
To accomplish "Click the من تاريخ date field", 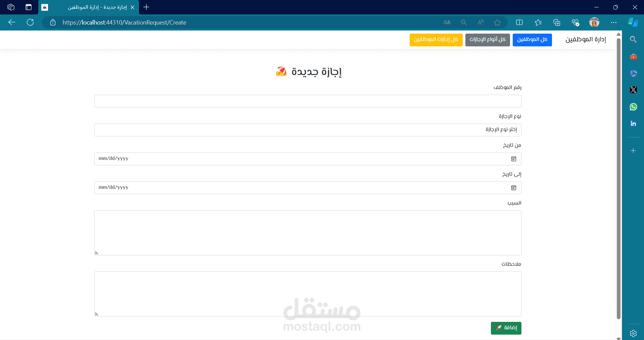I will [308, 159].
